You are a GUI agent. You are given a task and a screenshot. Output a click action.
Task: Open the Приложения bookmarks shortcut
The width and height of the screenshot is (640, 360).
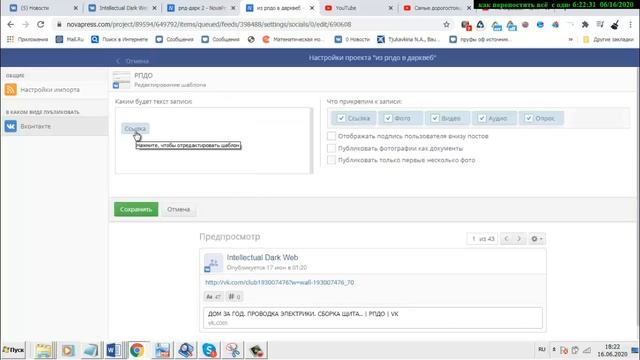27,40
